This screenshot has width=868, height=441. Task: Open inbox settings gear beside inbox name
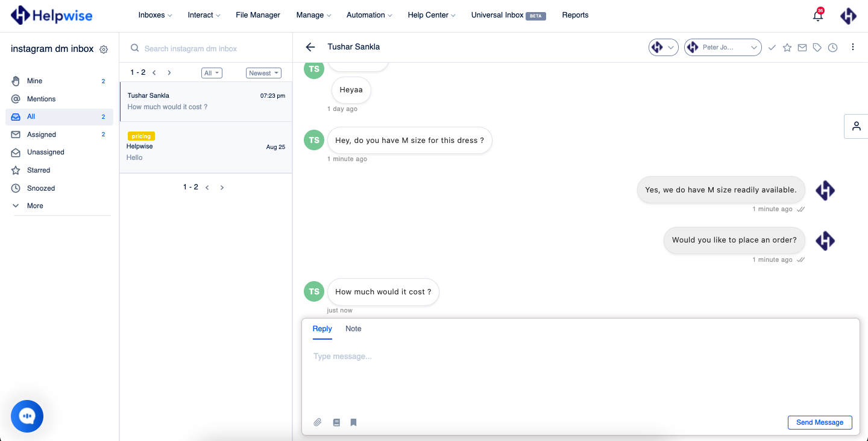103,49
